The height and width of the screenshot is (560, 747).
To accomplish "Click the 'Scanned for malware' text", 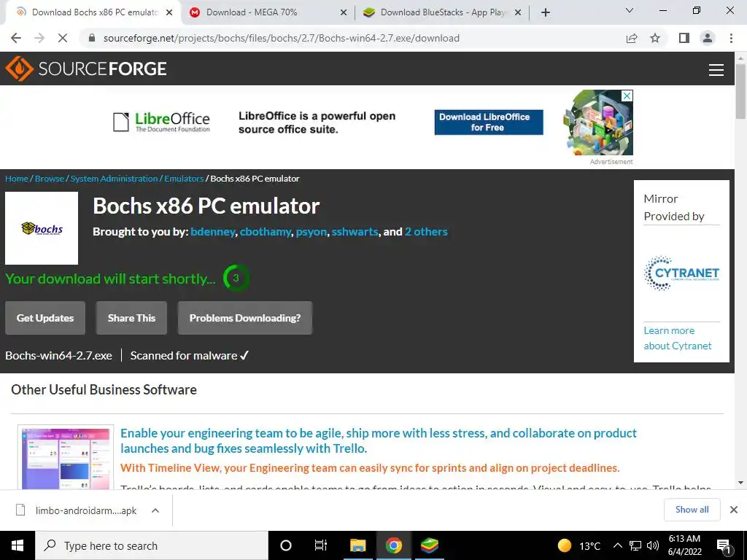I will click(190, 356).
